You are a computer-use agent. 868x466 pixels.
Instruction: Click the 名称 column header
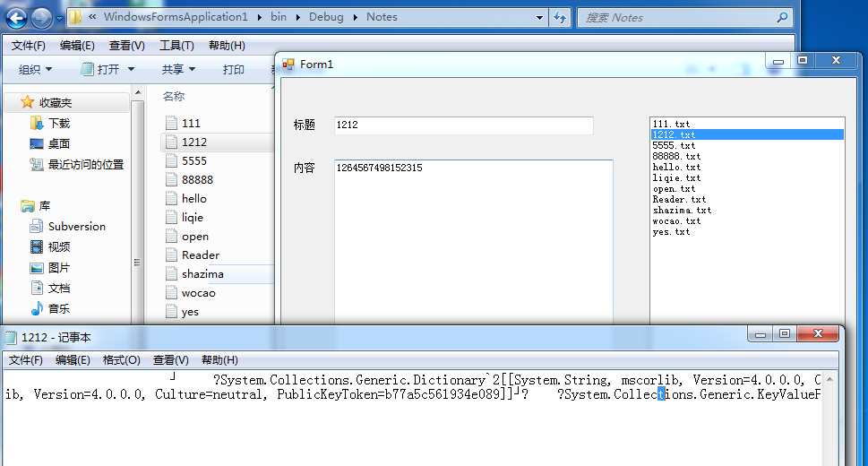(x=173, y=97)
